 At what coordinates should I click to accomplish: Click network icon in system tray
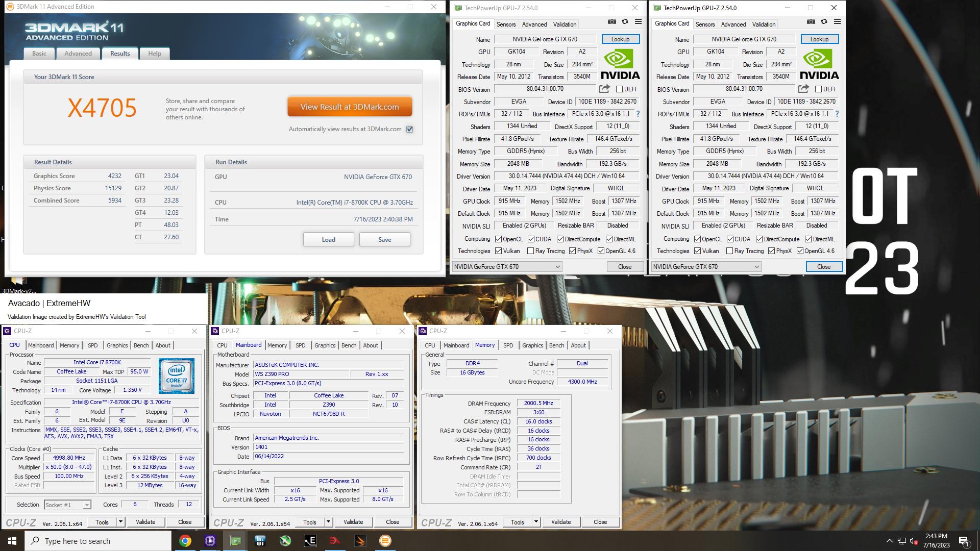pos(902,541)
